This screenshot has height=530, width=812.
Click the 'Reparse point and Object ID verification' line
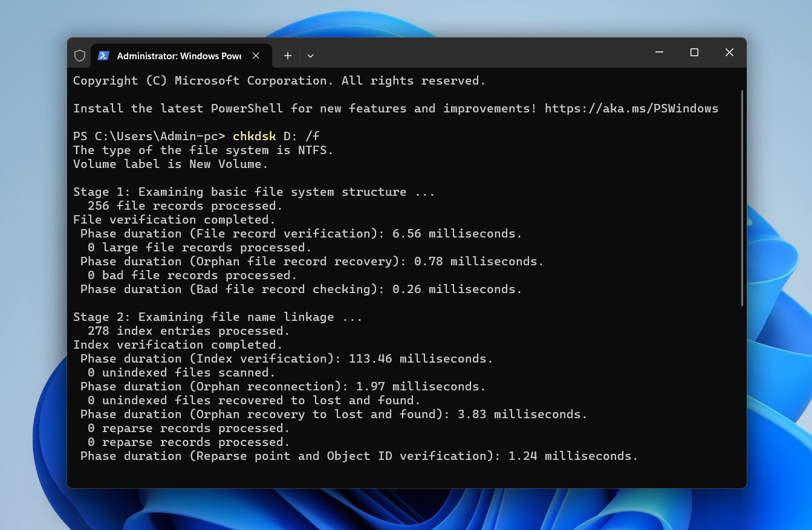[359, 456]
